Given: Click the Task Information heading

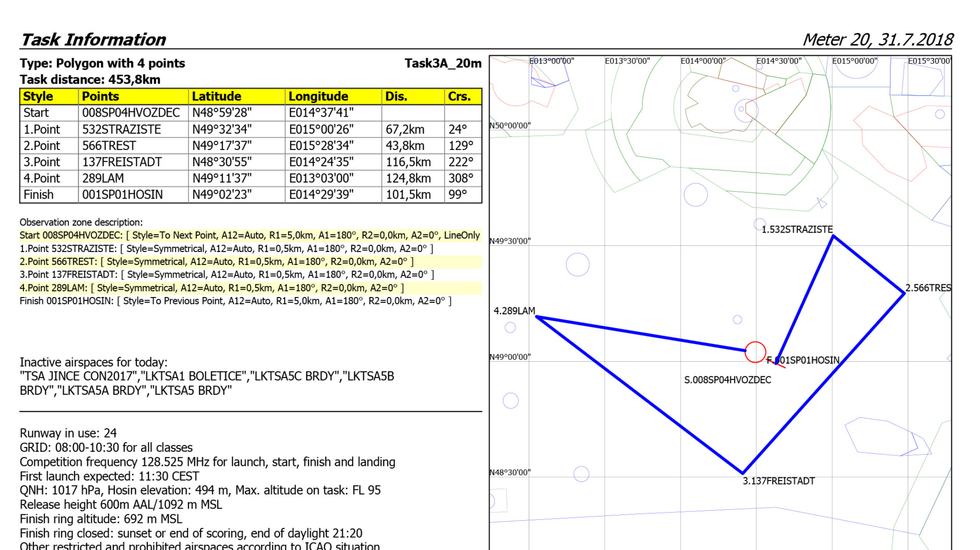Looking at the screenshot, I should (x=93, y=40).
